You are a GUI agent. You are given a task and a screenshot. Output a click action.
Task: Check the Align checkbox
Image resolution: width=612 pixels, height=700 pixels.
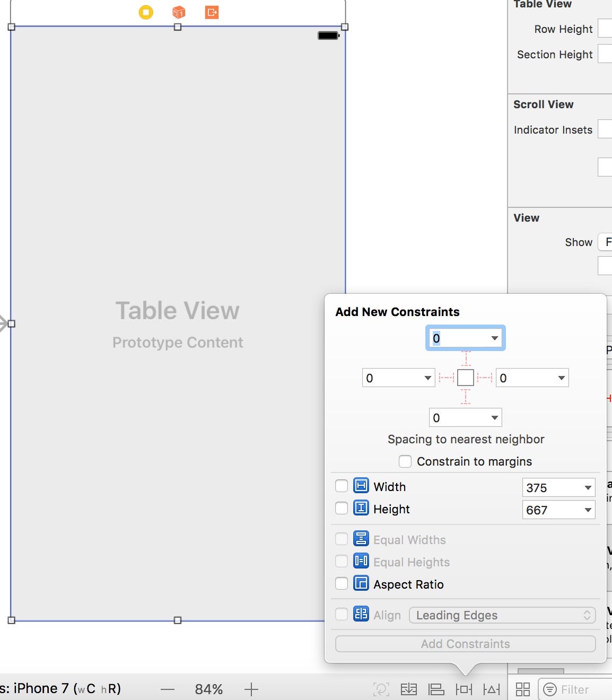pos(342,614)
